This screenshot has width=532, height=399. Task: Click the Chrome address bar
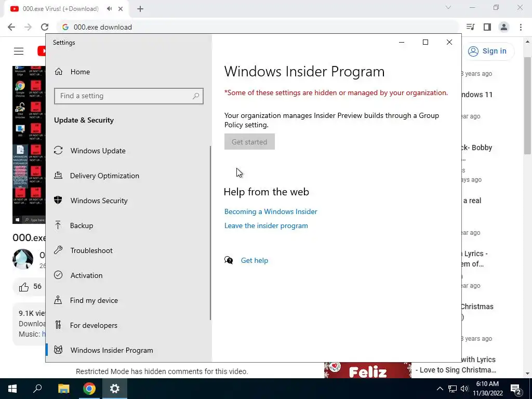(258, 27)
